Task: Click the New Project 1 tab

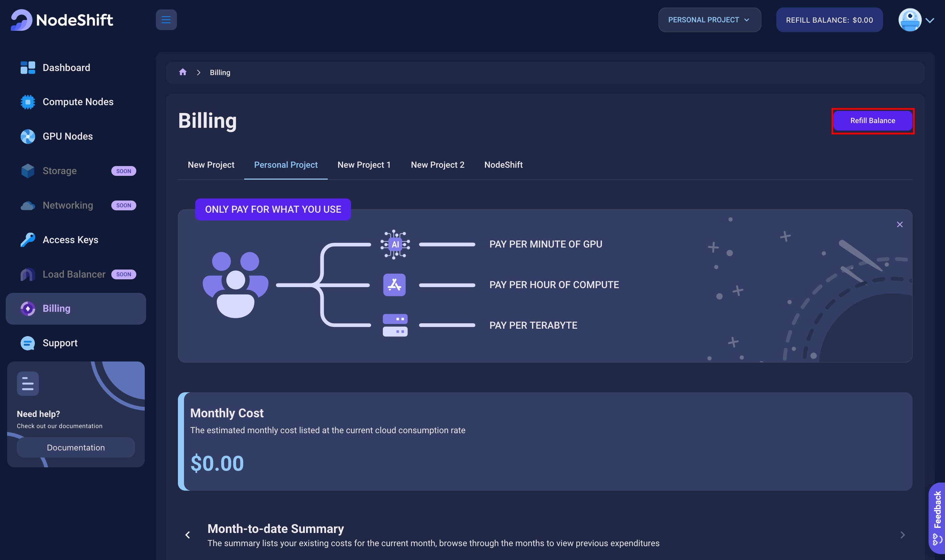Action: pos(363,165)
